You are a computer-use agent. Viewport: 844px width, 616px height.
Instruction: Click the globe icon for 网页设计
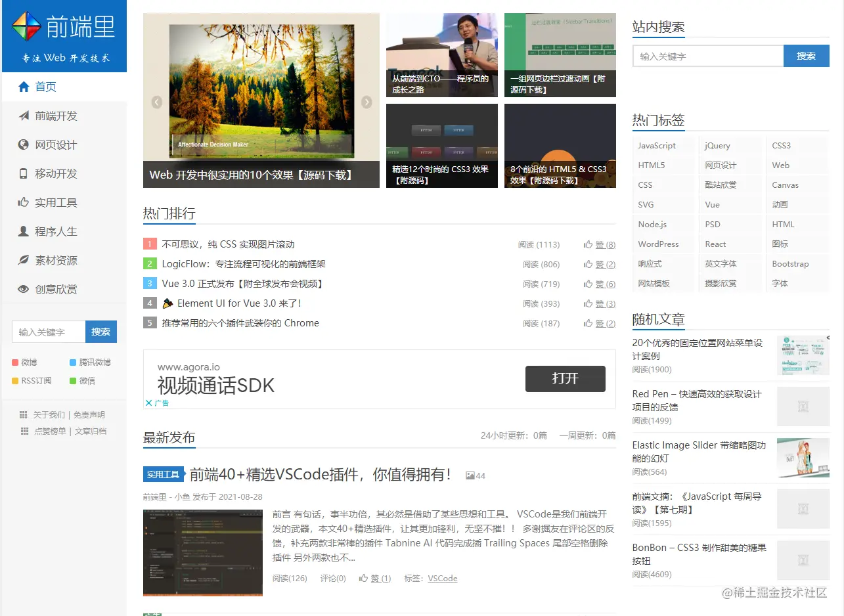[24, 144]
